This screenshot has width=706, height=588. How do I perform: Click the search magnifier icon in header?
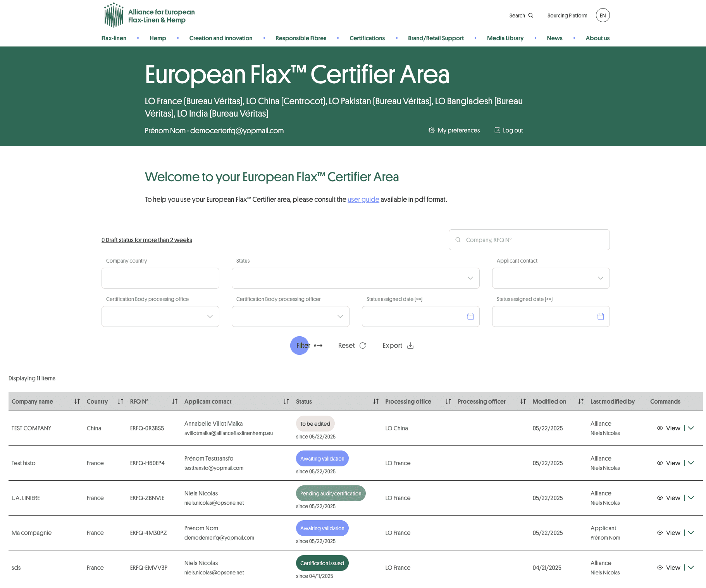coord(530,15)
